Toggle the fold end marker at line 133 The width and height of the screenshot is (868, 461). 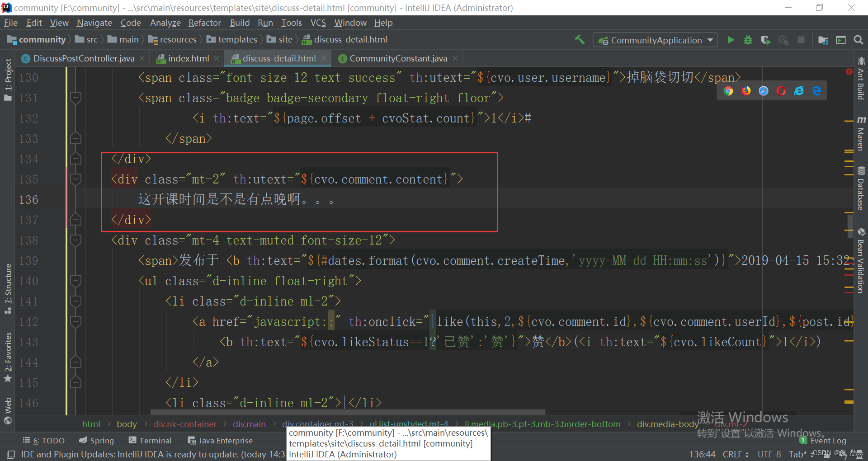(75, 138)
